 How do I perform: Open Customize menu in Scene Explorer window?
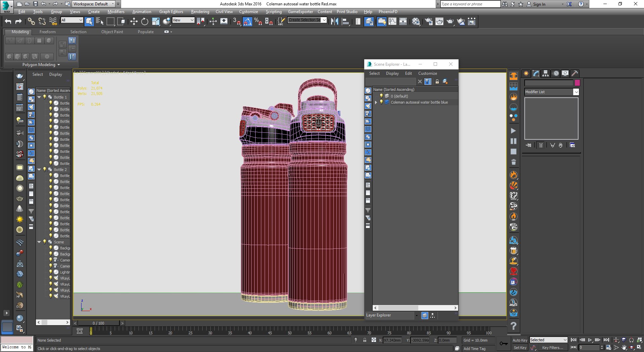point(427,73)
